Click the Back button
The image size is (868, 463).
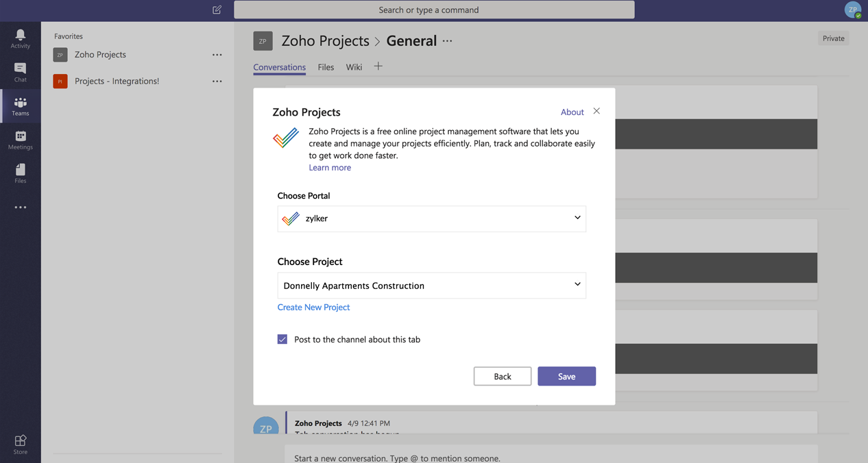point(503,376)
